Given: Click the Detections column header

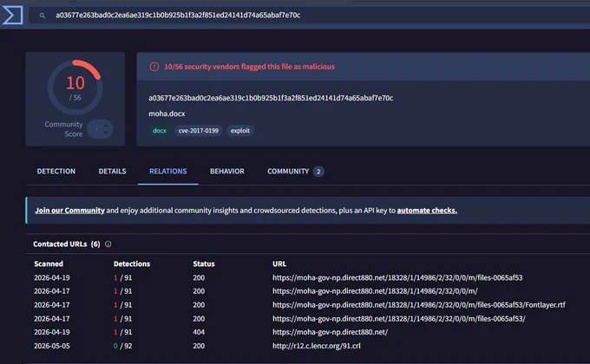Looking at the screenshot, I should pos(132,263).
